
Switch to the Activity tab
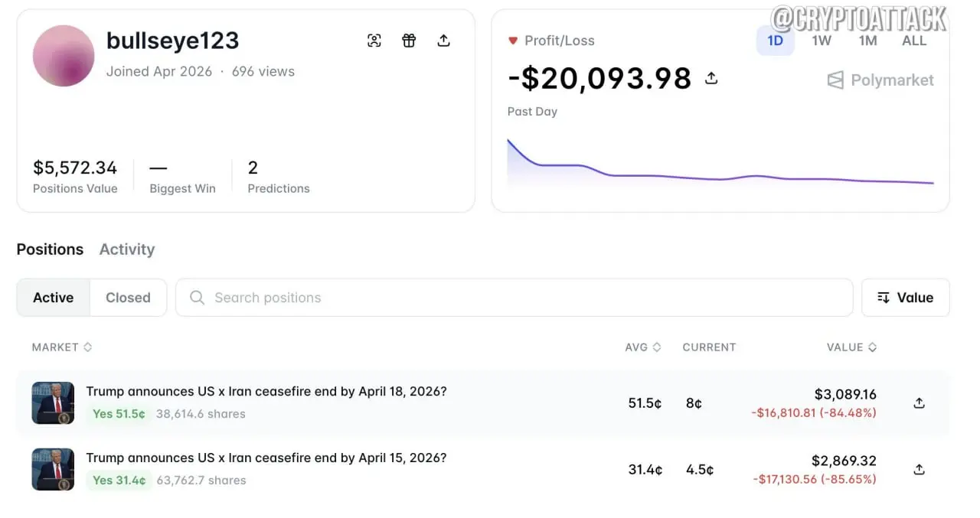(127, 249)
